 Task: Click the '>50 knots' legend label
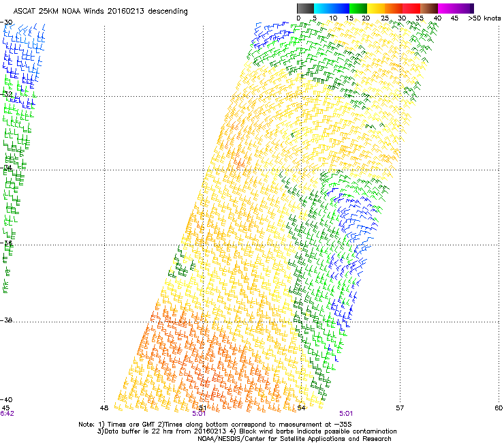tap(484, 18)
